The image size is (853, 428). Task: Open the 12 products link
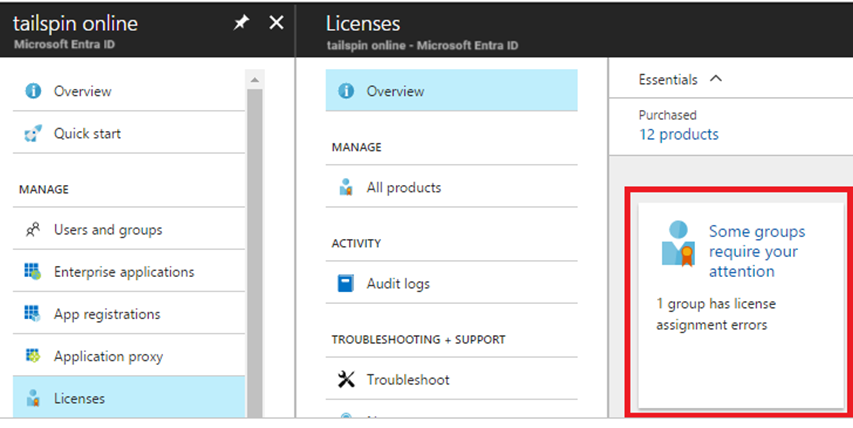click(x=678, y=134)
